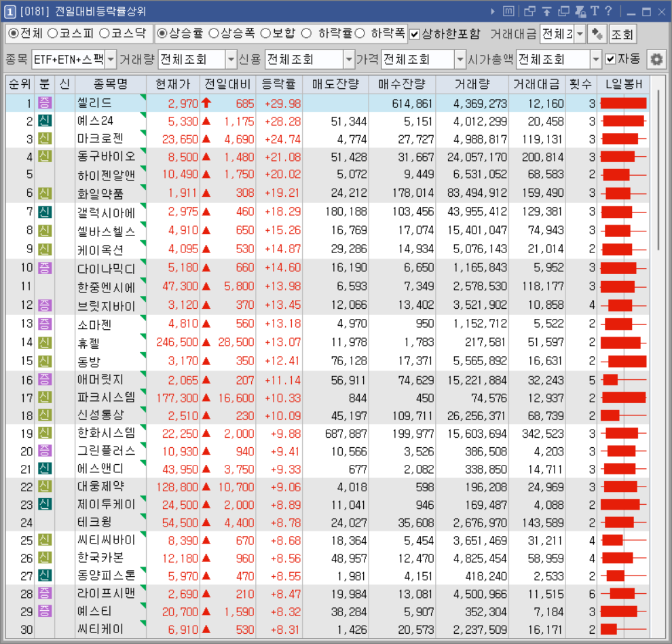Open help with the question mark icon
The width and height of the screenshot is (672, 644).
click(609, 11)
